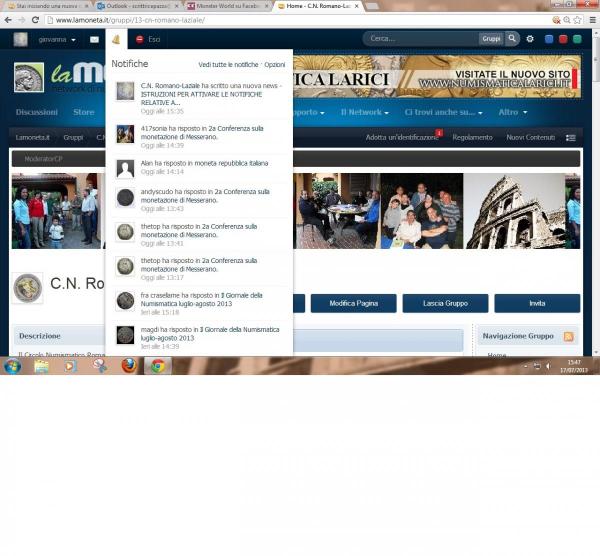Viewport: 600px width, 556px height.
Task: Expand Il Network dropdown menu
Action: coord(365,112)
